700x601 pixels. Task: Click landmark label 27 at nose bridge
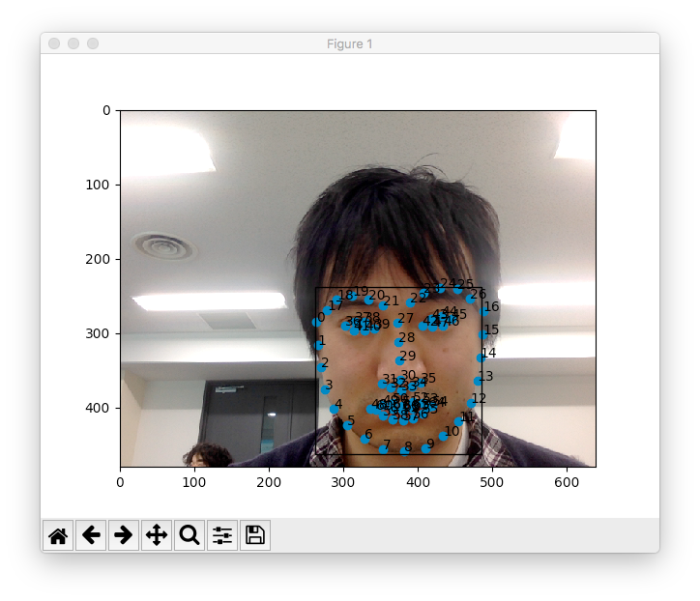pos(405,318)
